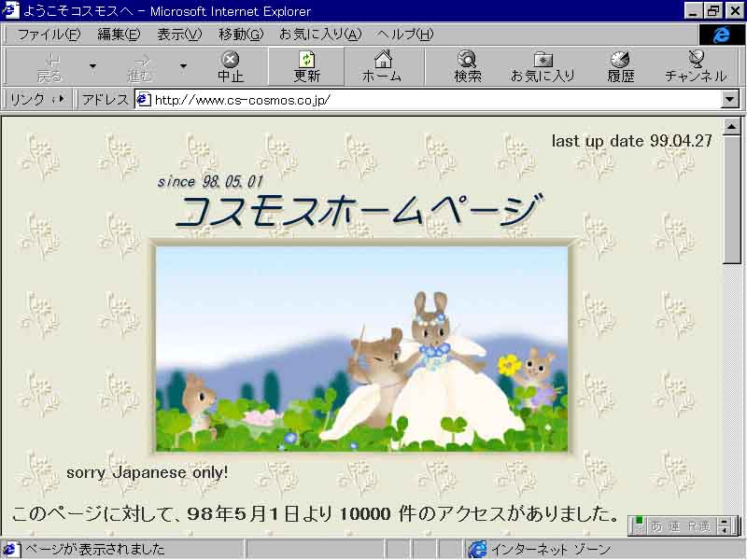Restore down the Internet Explorer window

pyautogui.click(x=713, y=10)
